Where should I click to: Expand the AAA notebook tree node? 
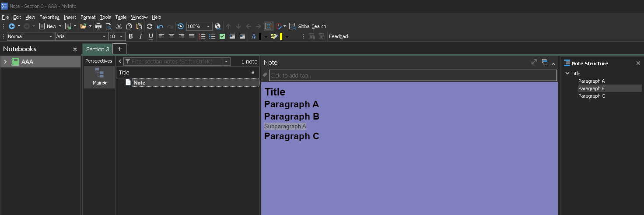(x=5, y=62)
